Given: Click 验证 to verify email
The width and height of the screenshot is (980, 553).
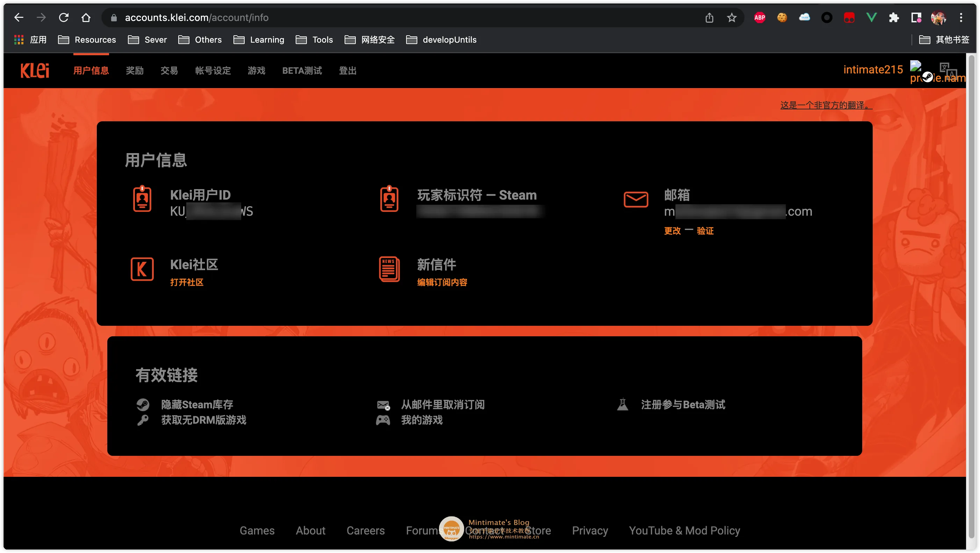Looking at the screenshot, I should click(x=705, y=230).
